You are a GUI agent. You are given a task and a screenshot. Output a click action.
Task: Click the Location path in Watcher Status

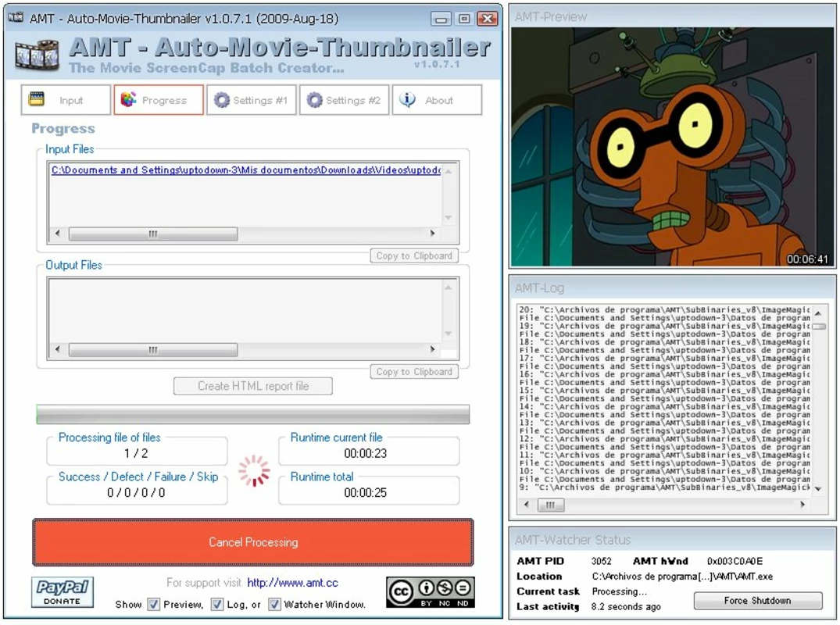click(x=682, y=577)
